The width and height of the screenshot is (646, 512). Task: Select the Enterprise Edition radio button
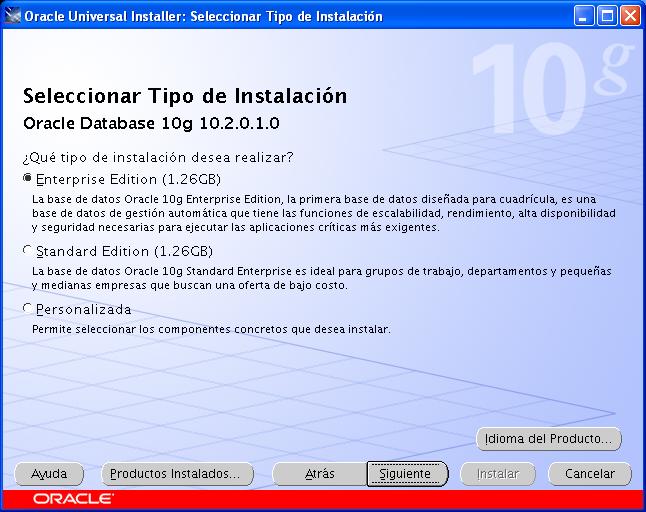[27, 178]
